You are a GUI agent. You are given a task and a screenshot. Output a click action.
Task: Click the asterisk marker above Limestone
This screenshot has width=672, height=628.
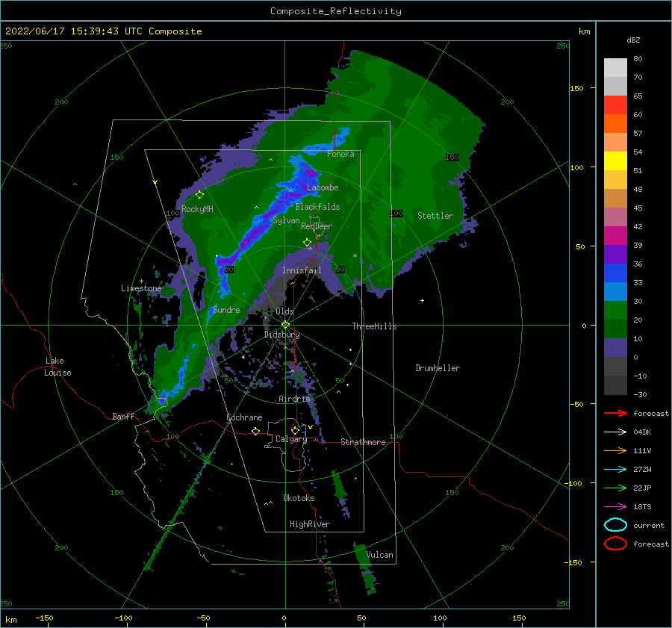(141, 282)
